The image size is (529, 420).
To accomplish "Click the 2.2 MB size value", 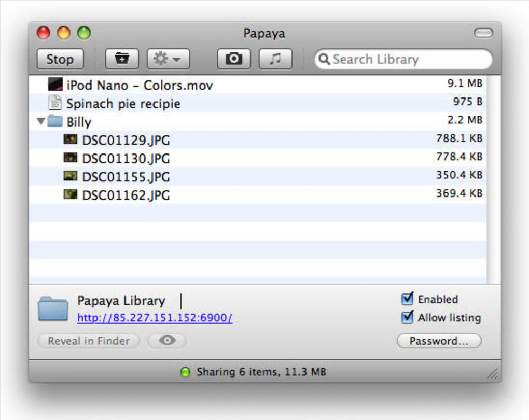I will click(x=465, y=120).
